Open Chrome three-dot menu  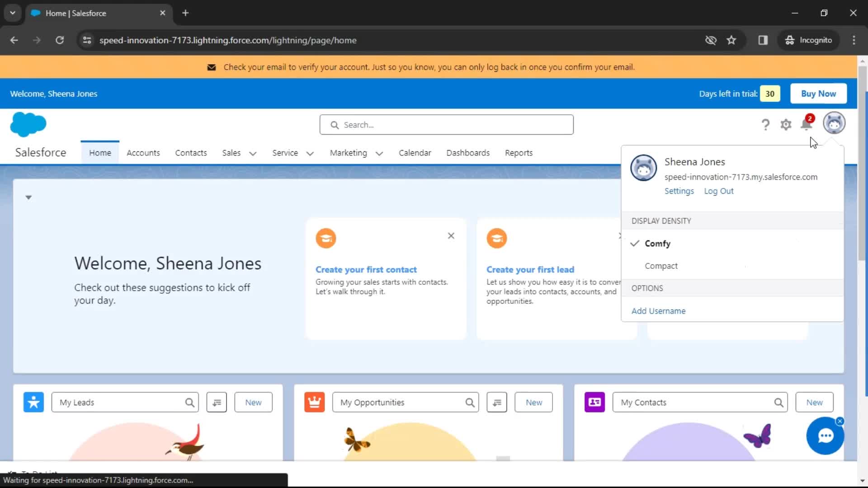854,40
